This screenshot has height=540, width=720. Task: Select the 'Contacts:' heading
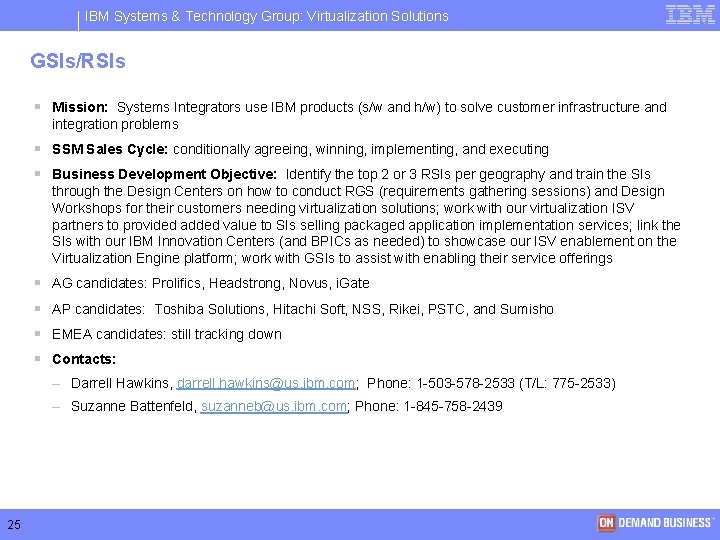(84, 359)
